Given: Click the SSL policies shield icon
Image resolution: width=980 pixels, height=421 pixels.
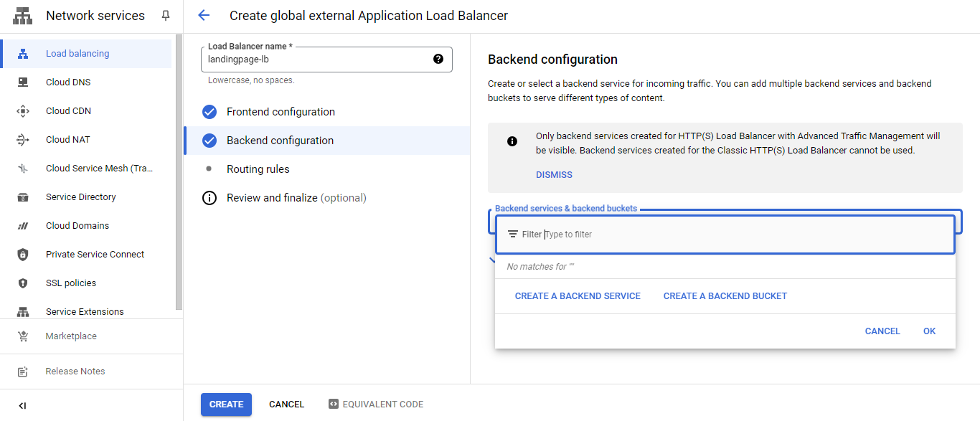Looking at the screenshot, I should (x=23, y=283).
